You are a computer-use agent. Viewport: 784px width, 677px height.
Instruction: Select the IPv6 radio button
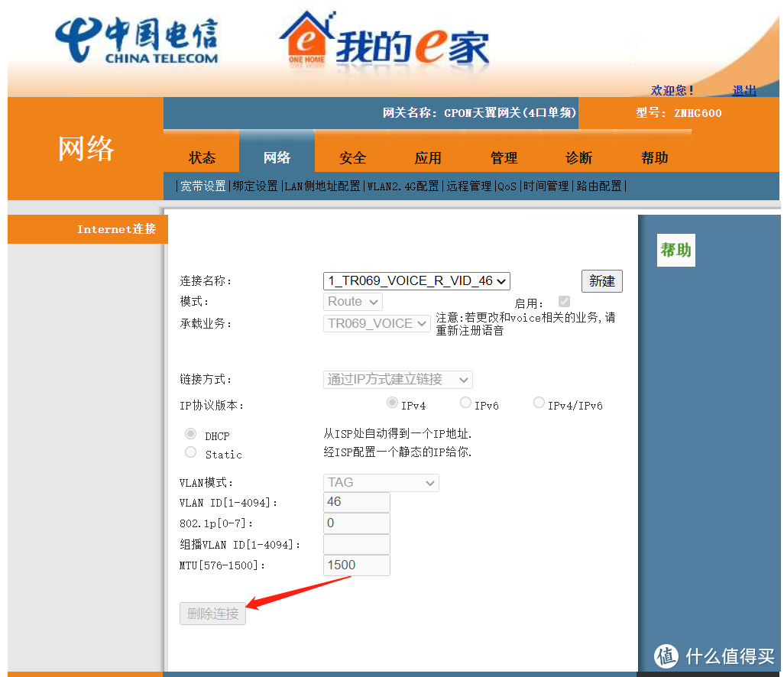pos(465,403)
